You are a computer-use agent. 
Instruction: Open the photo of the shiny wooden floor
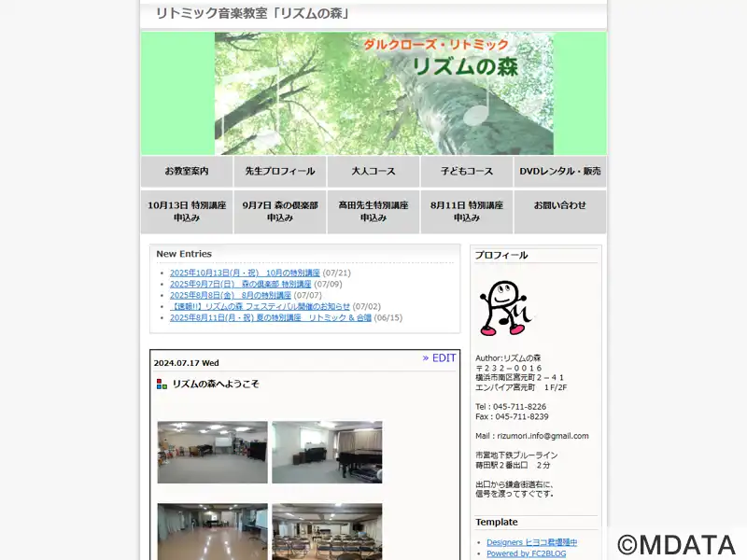[213, 531]
